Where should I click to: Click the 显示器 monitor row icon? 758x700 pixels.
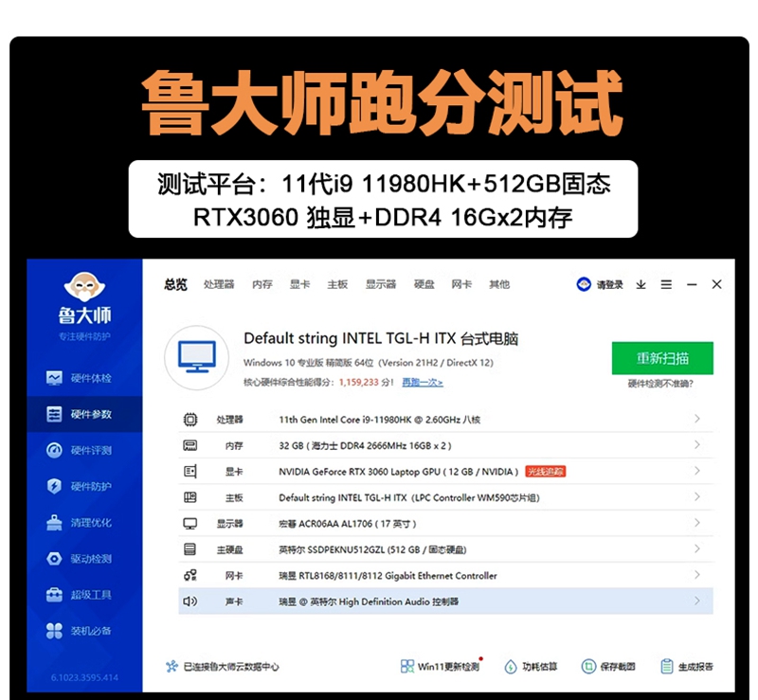[190, 524]
